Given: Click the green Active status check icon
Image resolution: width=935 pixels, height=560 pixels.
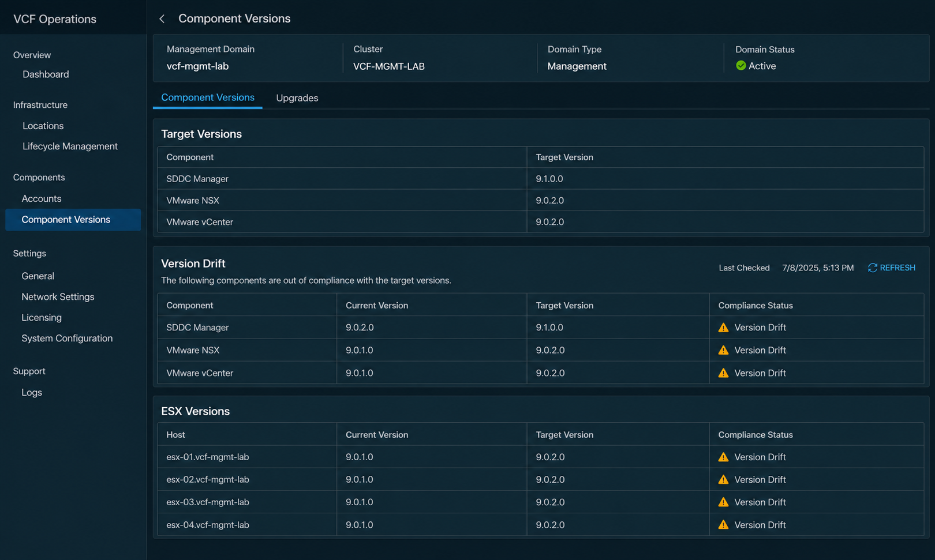Looking at the screenshot, I should click(x=741, y=66).
